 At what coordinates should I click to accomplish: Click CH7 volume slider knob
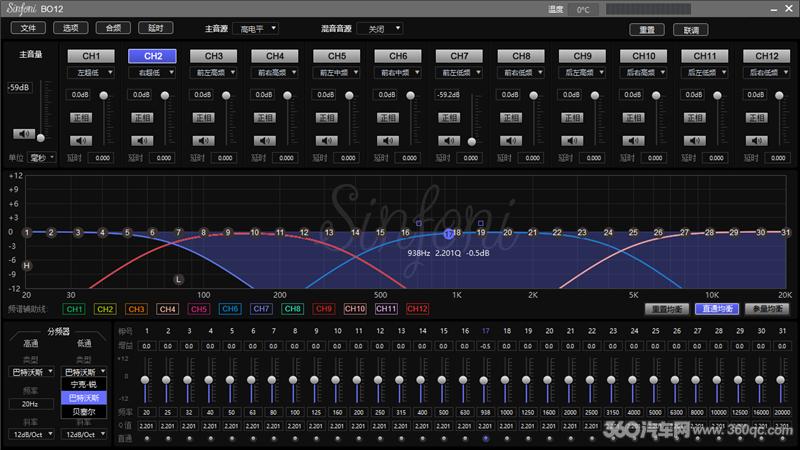coord(472,142)
